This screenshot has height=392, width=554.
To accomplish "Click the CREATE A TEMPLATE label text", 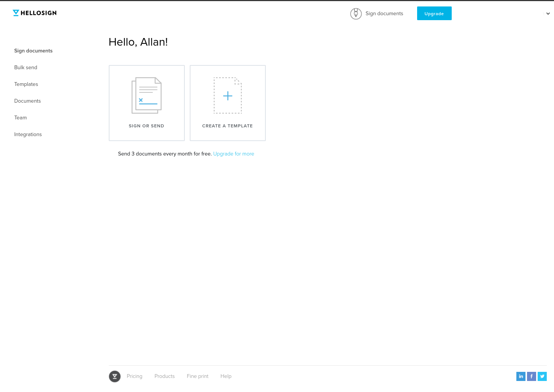I will pos(227,126).
